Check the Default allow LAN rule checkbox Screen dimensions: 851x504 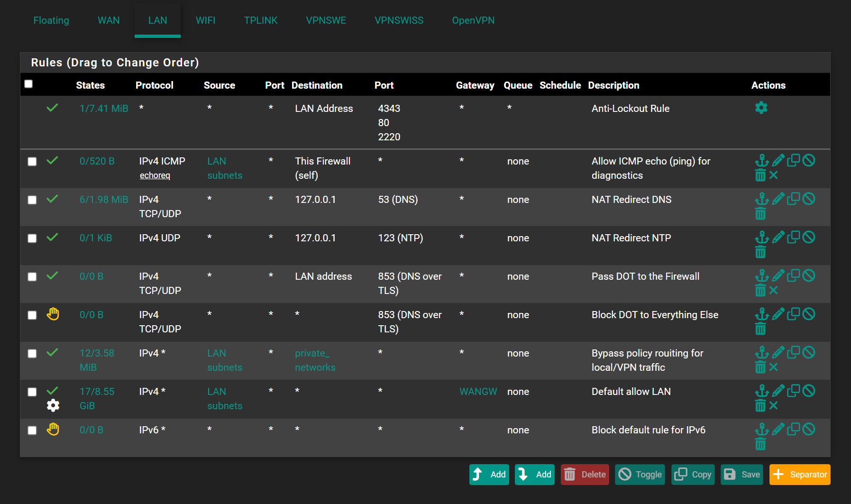click(x=32, y=392)
